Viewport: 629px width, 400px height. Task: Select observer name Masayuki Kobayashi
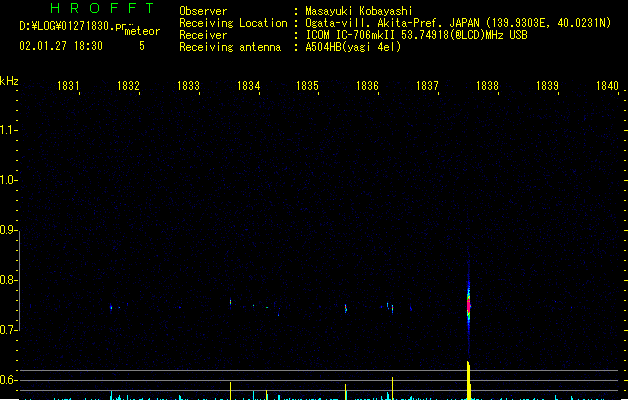(359, 11)
